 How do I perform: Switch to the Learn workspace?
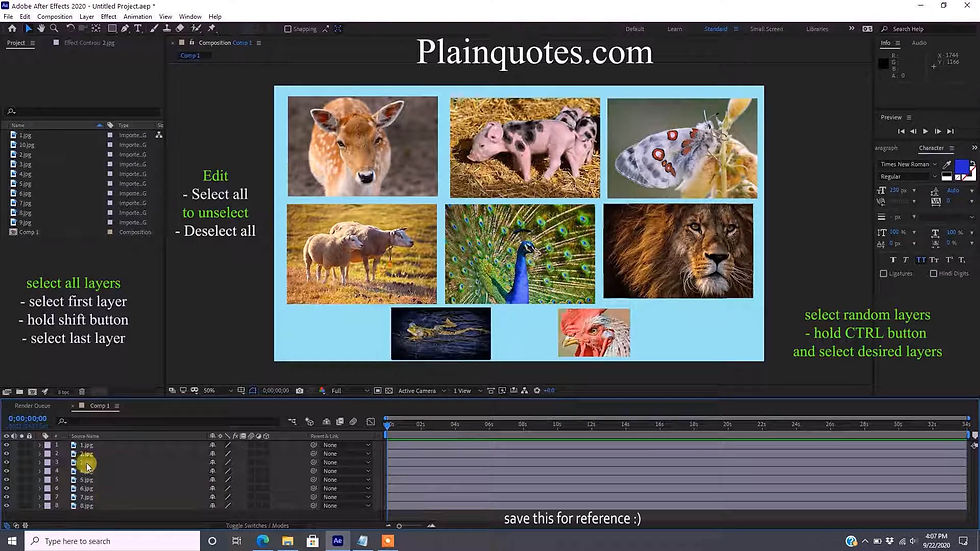(x=674, y=29)
